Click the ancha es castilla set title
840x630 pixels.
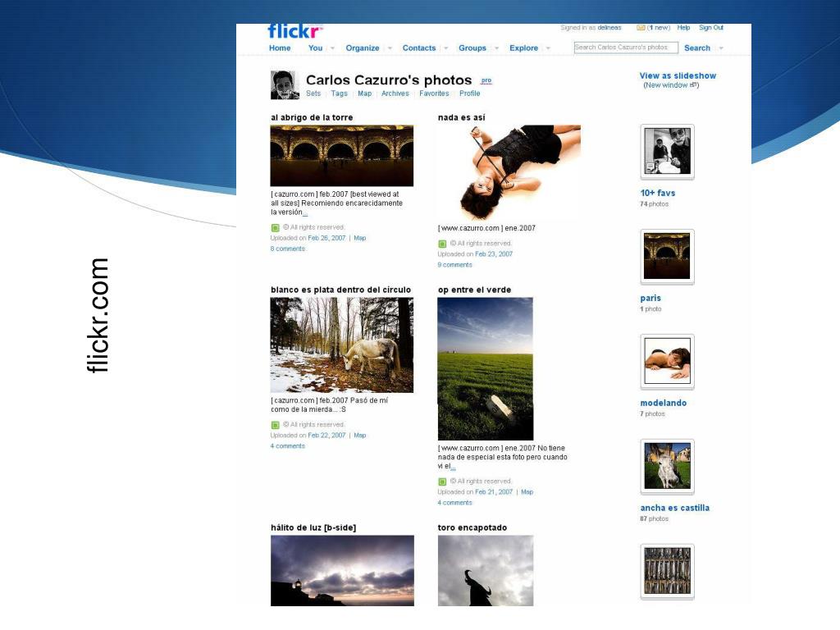click(x=674, y=508)
